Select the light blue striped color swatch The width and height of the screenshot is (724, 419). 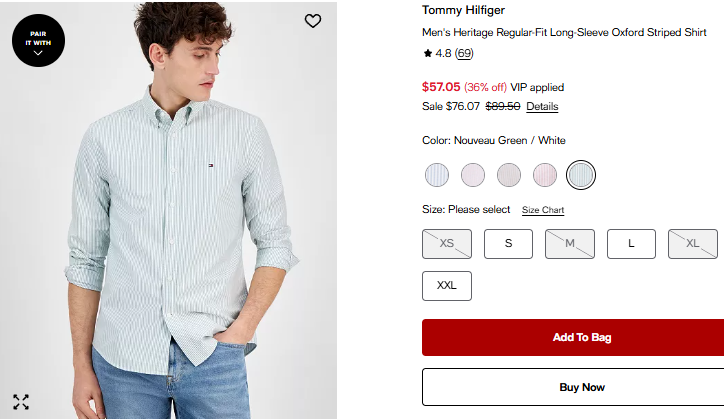[437, 175]
